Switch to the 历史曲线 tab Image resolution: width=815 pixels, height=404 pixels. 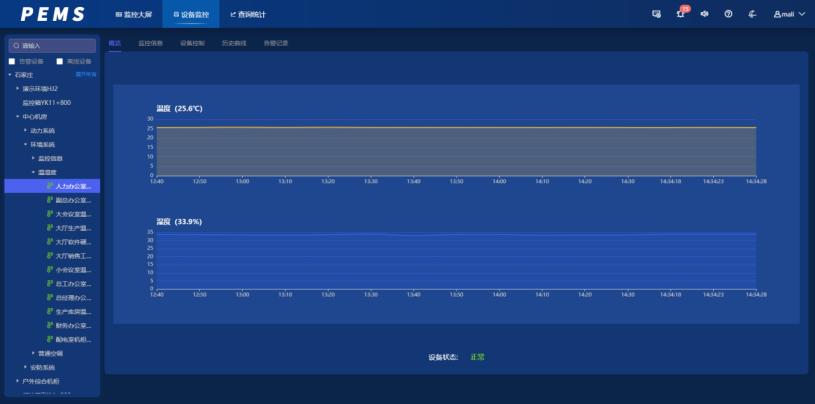tap(234, 43)
